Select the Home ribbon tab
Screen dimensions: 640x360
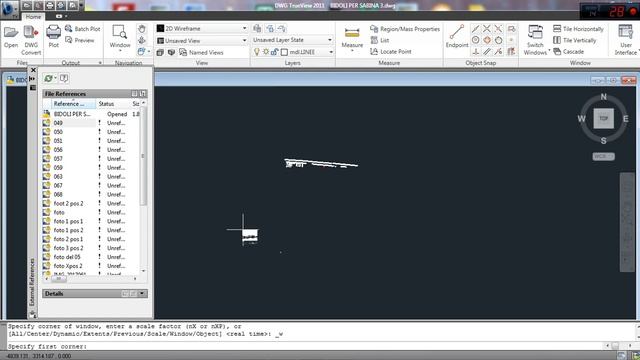tap(33, 17)
